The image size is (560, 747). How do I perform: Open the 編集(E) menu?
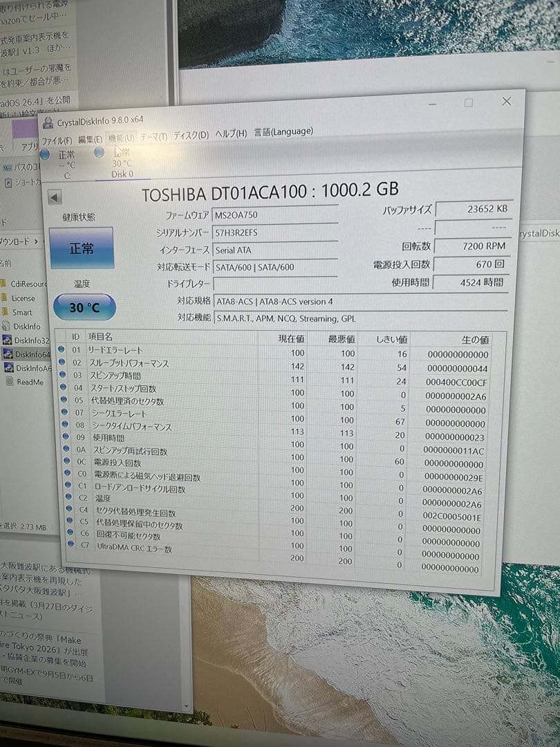(x=90, y=140)
